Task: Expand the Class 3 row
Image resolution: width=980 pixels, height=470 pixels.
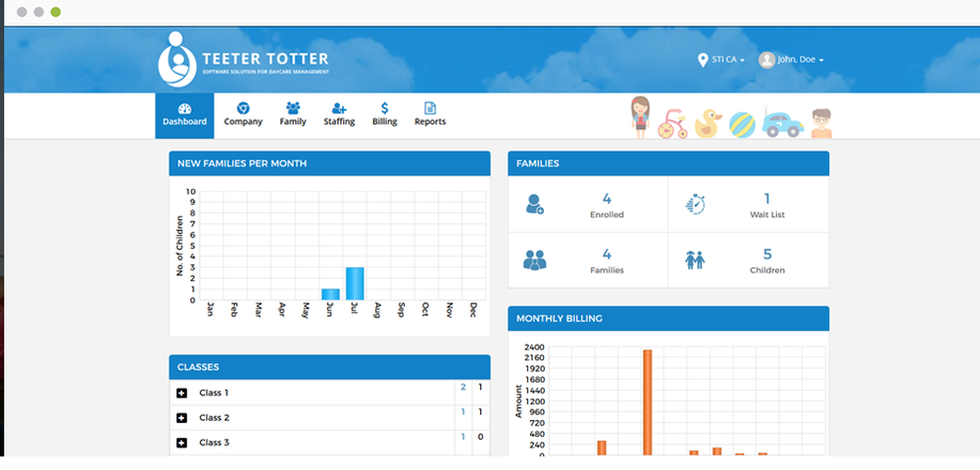Action: coord(182,443)
